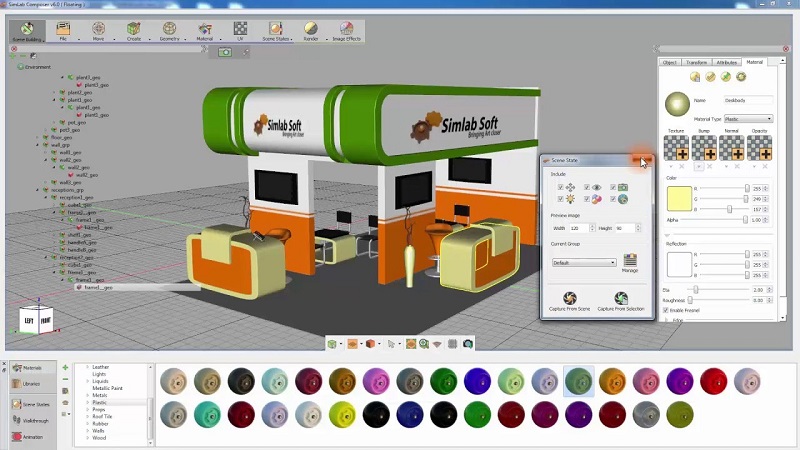This screenshot has height=450, width=800.
Task: Toggle the camera include checkbox in Scene State
Action: (x=615, y=187)
